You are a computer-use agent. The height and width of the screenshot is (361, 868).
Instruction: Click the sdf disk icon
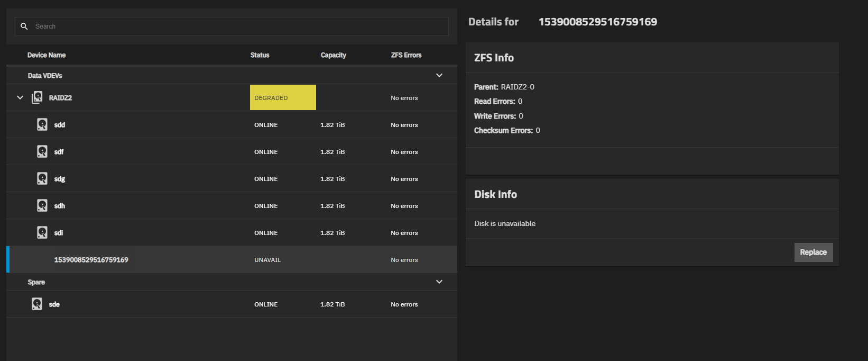coord(42,151)
